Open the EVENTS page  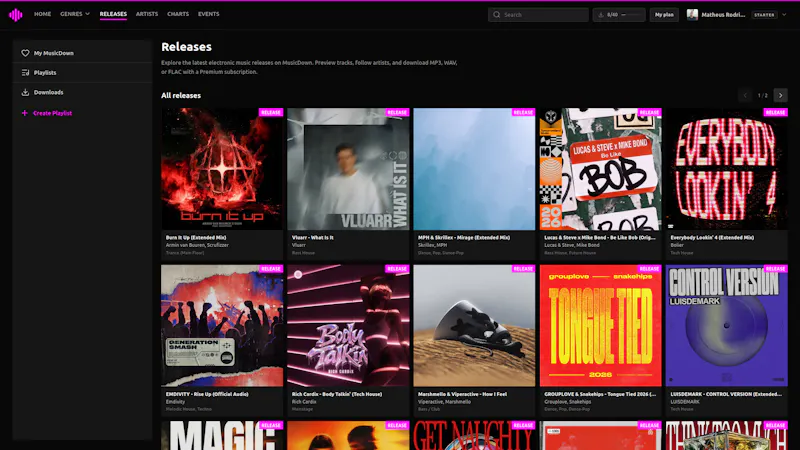click(209, 14)
